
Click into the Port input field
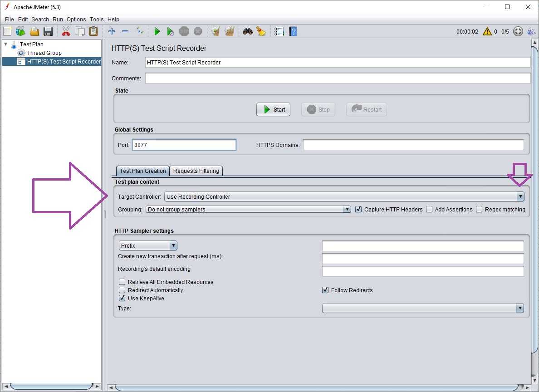(184, 145)
